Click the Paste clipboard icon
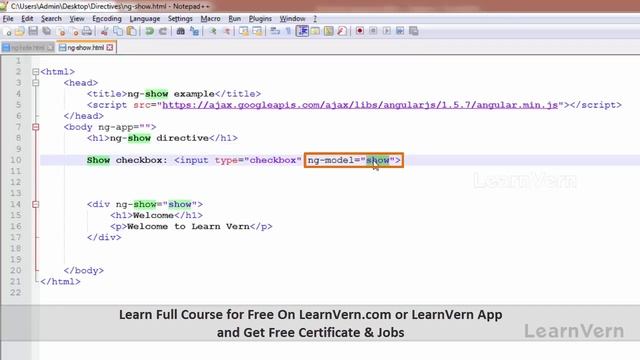Viewport: 640px width, 360px height. (131, 31)
